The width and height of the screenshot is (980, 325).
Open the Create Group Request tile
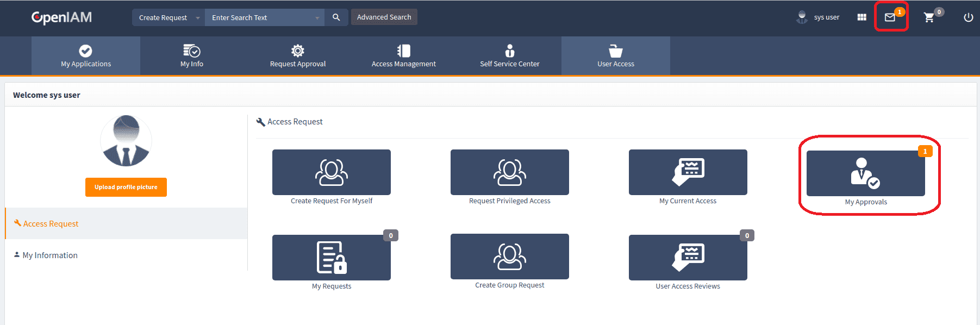[509, 257]
